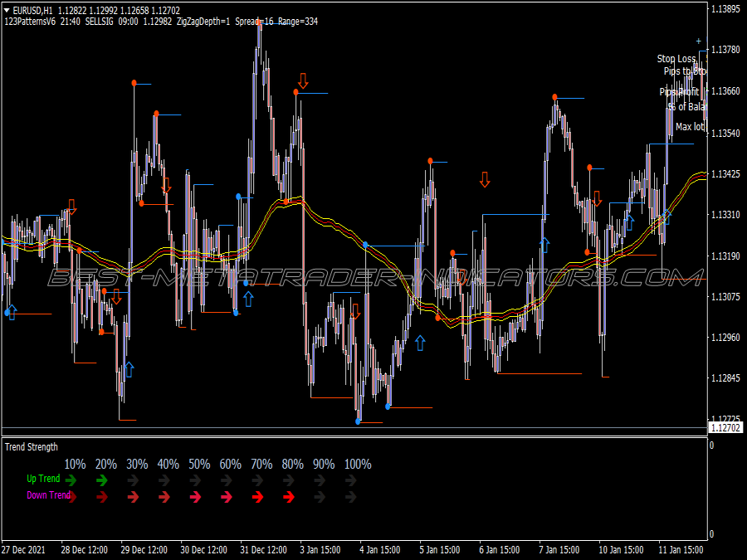
Task: Select the Down Trend 40% arrow
Action: tap(164, 497)
